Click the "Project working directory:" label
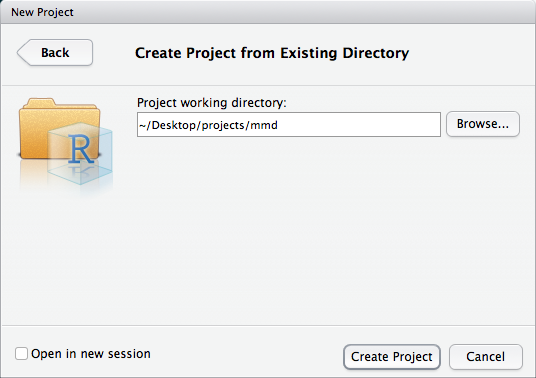This screenshot has width=536, height=378. click(x=212, y=103)
